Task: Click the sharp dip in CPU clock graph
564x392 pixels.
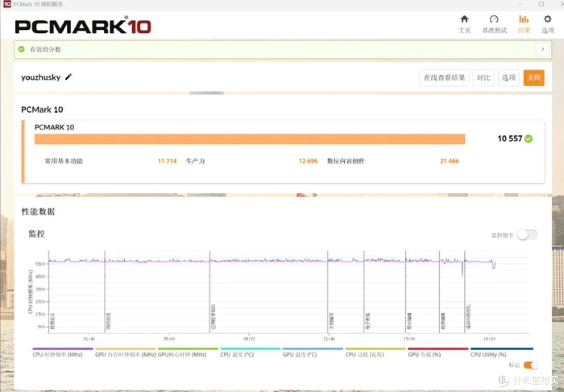Action: pos(462,269)
